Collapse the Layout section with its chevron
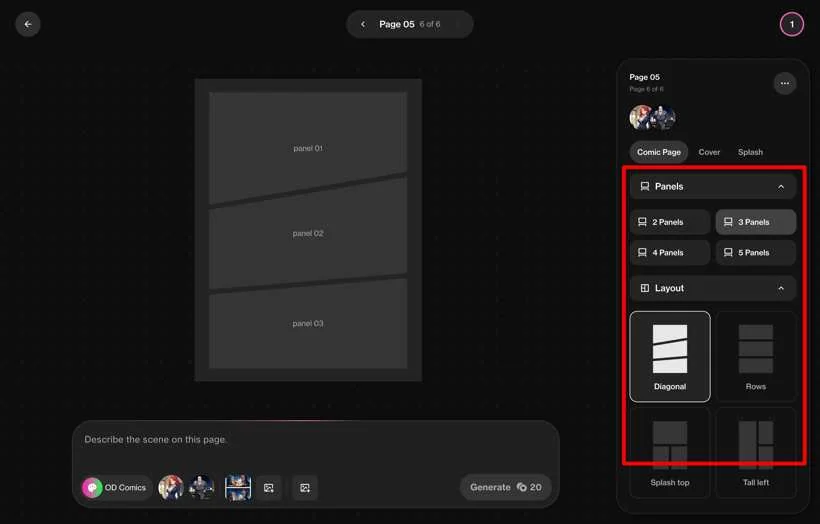 click(780, 288)
